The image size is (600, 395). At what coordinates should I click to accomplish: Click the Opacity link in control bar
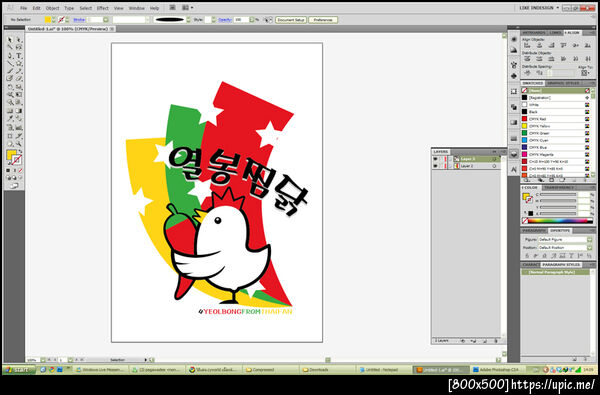pyautogui.click(x=225, y=20)
